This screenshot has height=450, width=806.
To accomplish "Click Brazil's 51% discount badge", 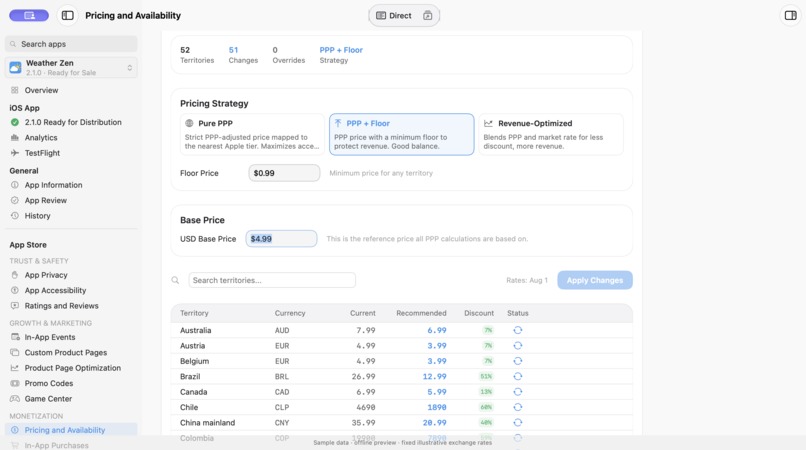I will tap(486, 376).
